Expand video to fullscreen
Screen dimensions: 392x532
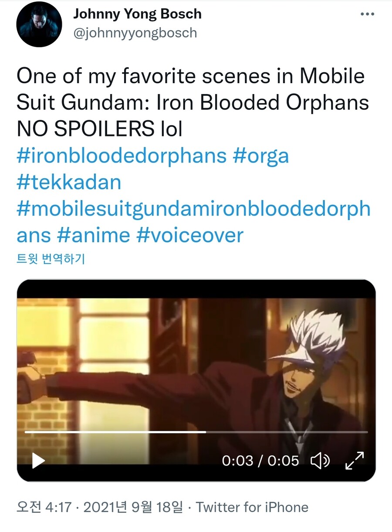[x=354, y=461]
